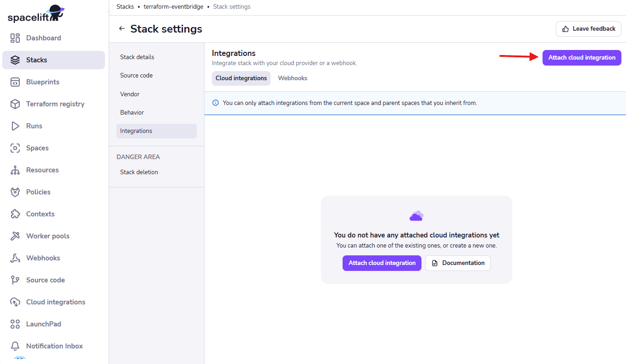Open the Dashboard page
The height and width of the screenshot is (364, 626).
54,38
